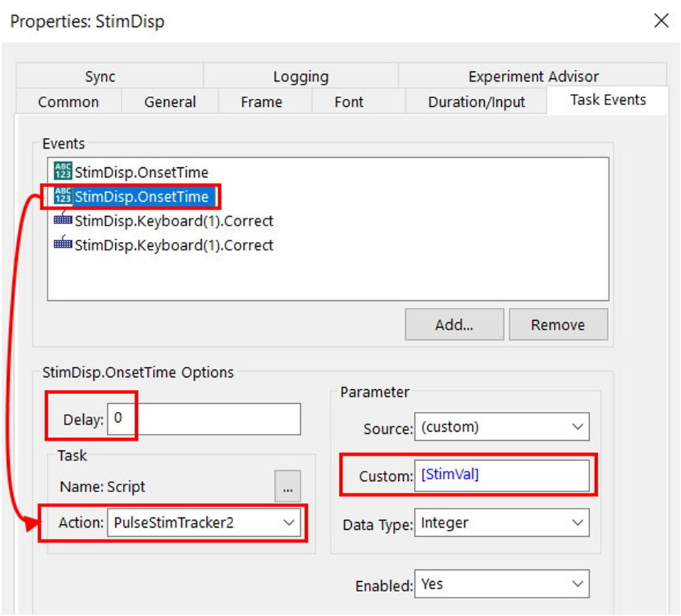Focus the Custom field containing [StimVal]
Screen dimensions: 681x616
pyautogui.click(x=501, y=476)
